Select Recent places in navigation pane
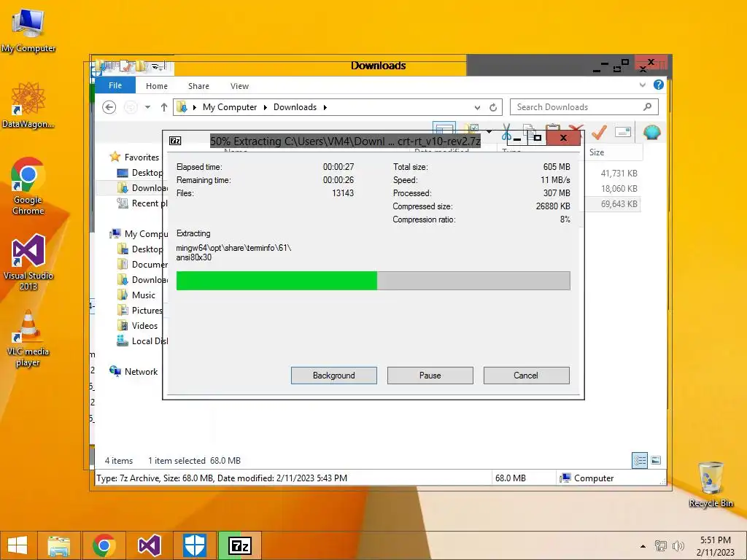 [142, 203]
